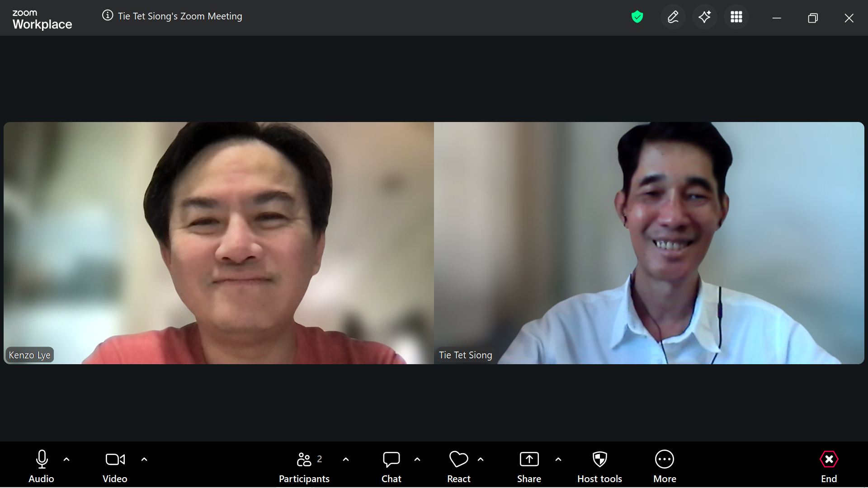Open the apps grid icon
This screenshot has width=868, height=488.
click(x=736, y=17)
